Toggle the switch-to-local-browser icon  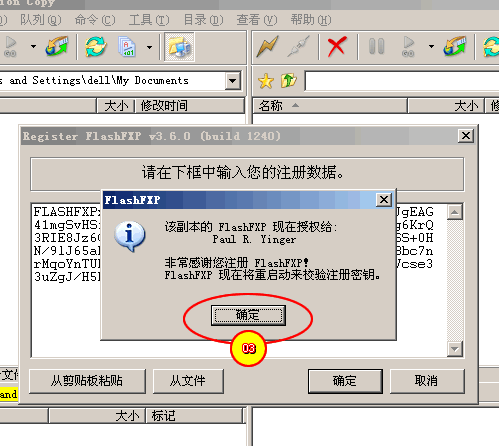click(179, 47)
